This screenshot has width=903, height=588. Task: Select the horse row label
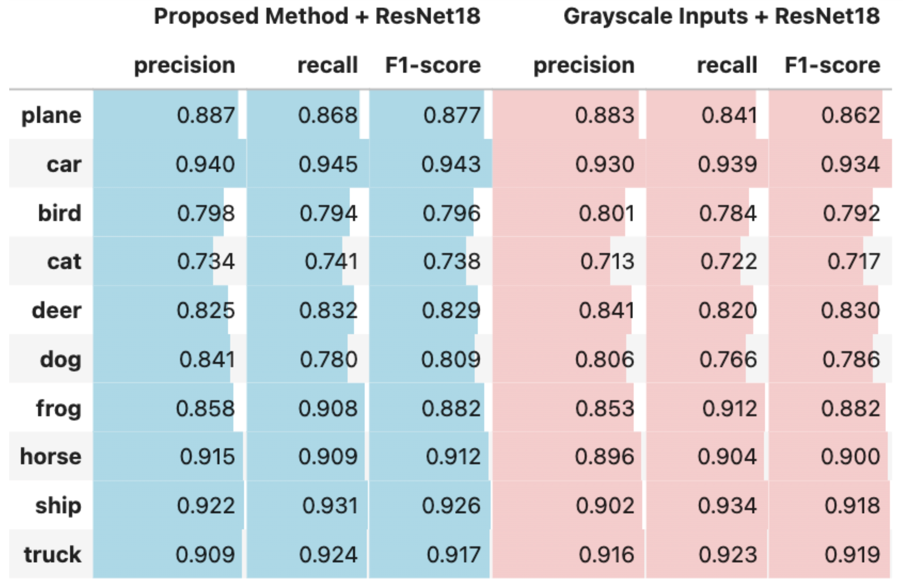(x=51, y=456)
